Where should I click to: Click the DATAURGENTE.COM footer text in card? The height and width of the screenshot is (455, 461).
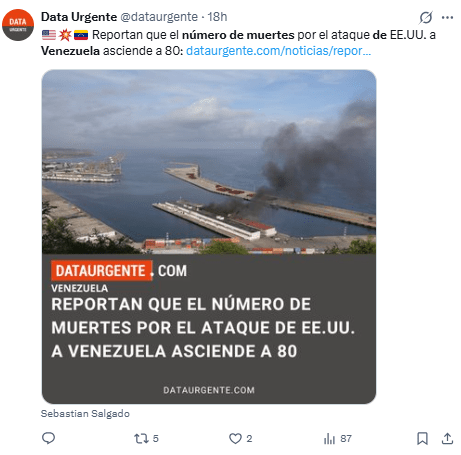point(209,390)
